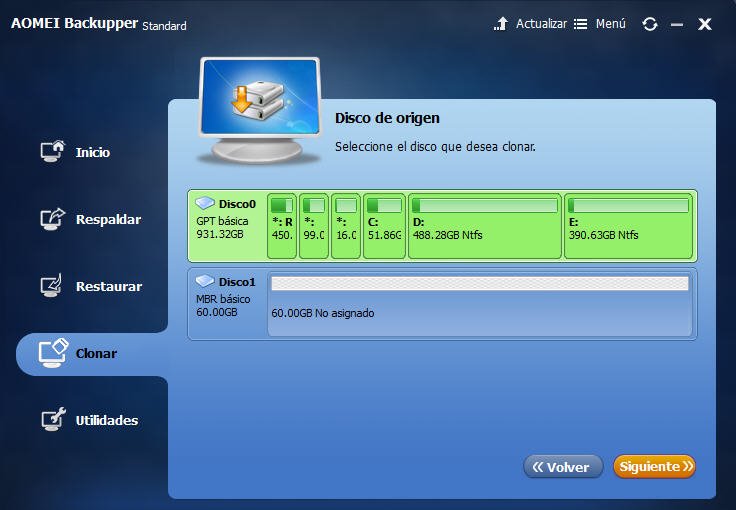This screenshot has height=510, width=736.
Task: Select the recovery partition *: R 450
Action: pyautogui.click(x=282, y=226)
